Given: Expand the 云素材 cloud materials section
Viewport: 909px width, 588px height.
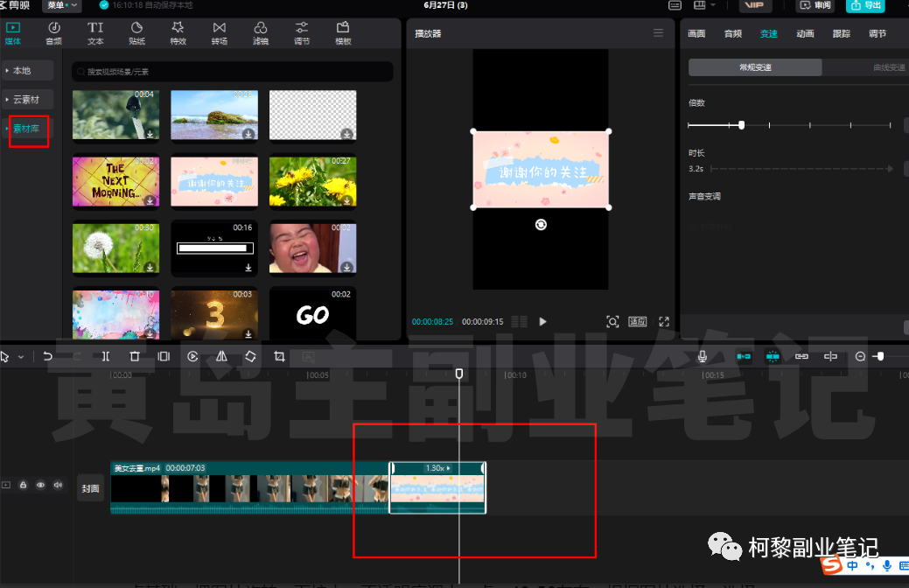Looking at the screenshot, I should click(x=28, y=100).
